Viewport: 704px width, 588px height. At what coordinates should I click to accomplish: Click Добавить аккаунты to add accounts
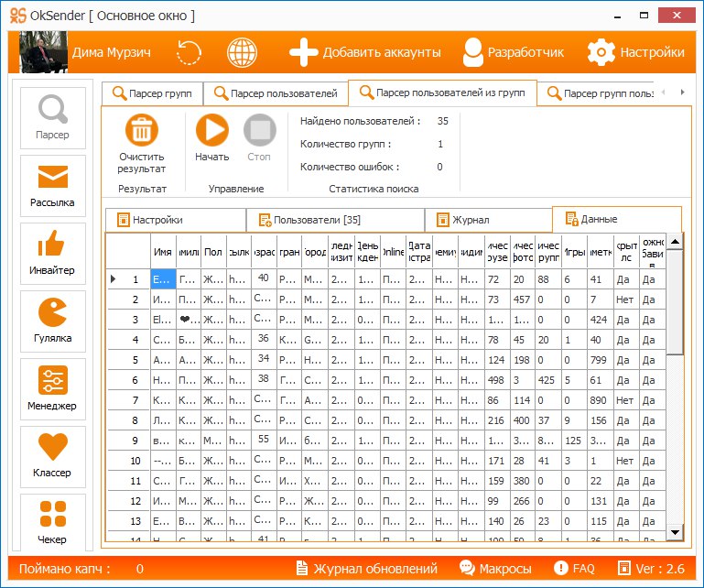click(365, 52)
